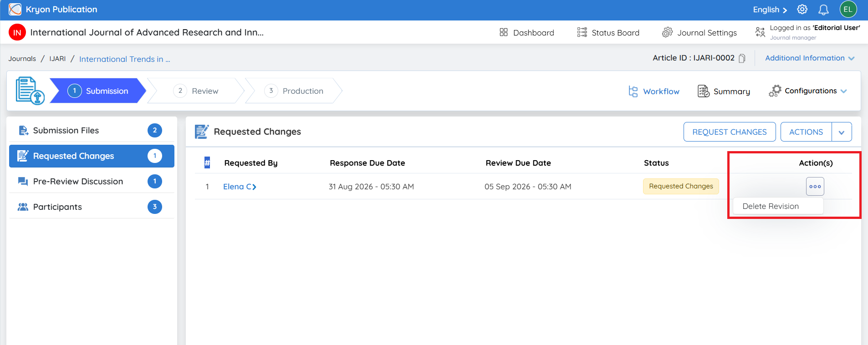The height and width of the screenshot is (345, 868).
Task: Click the hash column header icon
Action: point(207,162)
